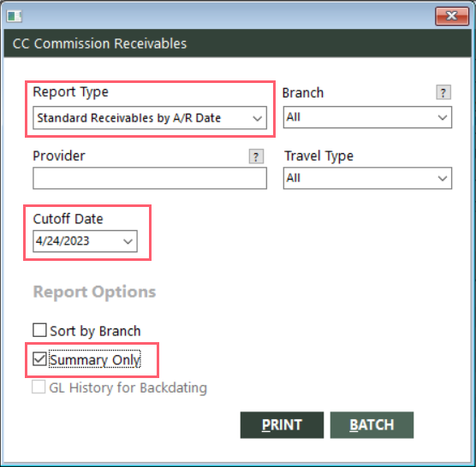Click the Cutoff Date label

pyautogui.click(x=68, y=219)
